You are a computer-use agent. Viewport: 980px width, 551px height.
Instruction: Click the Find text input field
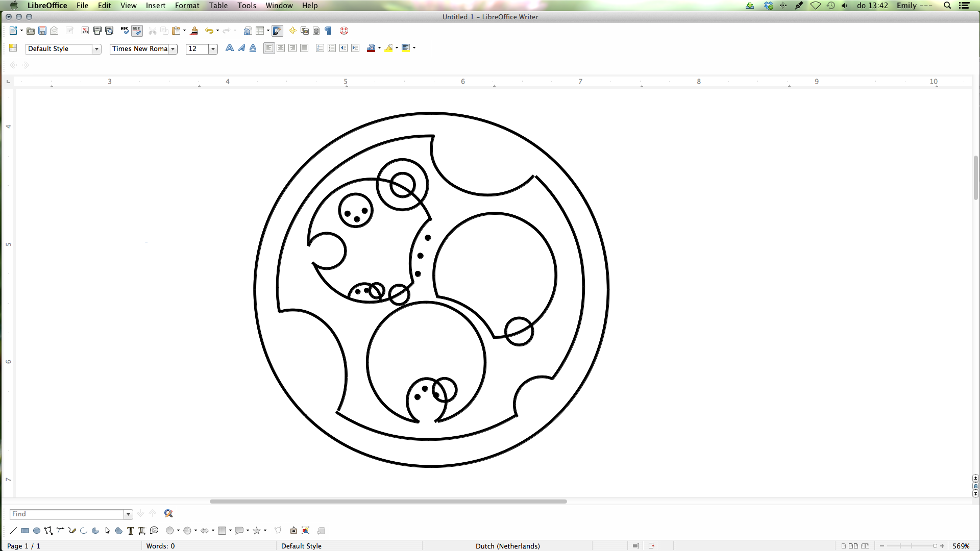coord(67,514)
